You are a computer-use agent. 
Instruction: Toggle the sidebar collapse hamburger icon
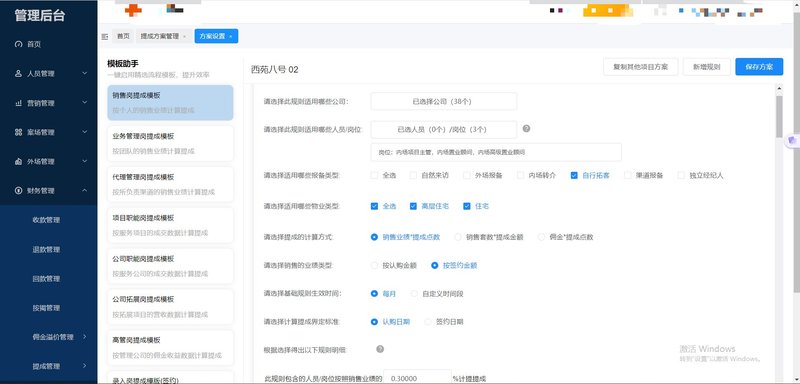pos(105,36)
